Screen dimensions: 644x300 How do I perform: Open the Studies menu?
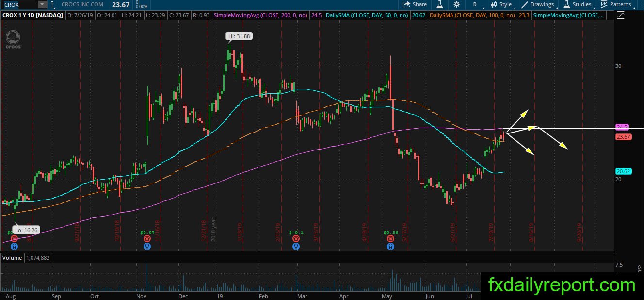(577, 4)
